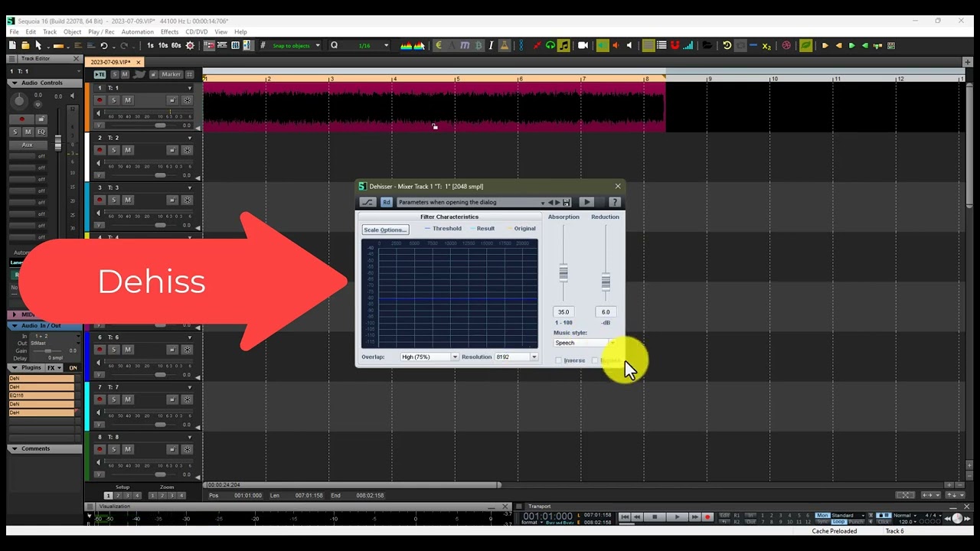Collapse the Audio Controls section
Screen dimensions: 980x551
[15, 83]
